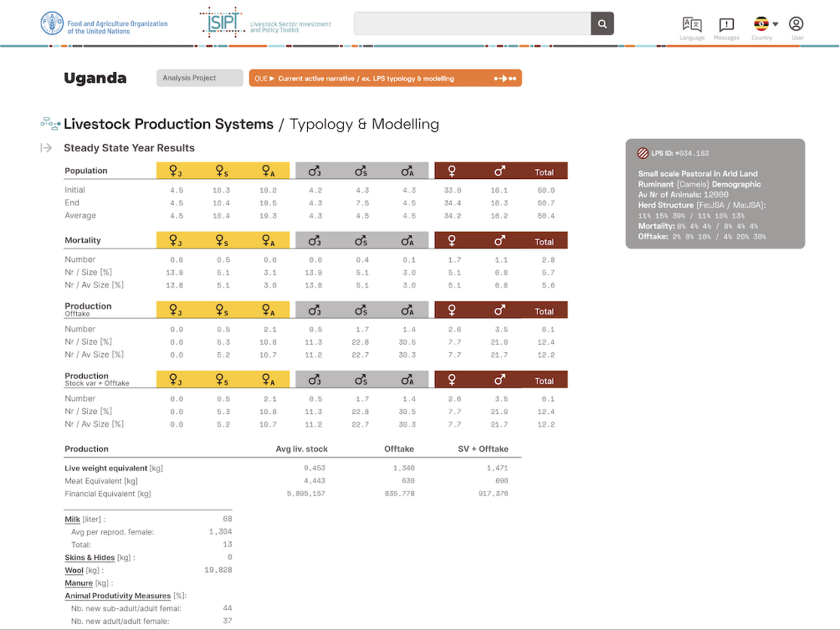Click the narrative progress arrow on orange bar
840x630 pixels.
[x=505, y=78]
